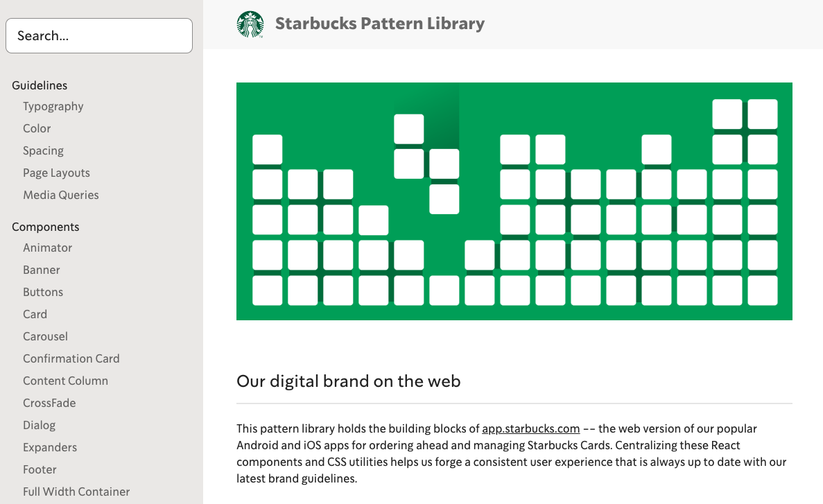Select the 'Our digital brand on the web' heading

click(349, 381)
